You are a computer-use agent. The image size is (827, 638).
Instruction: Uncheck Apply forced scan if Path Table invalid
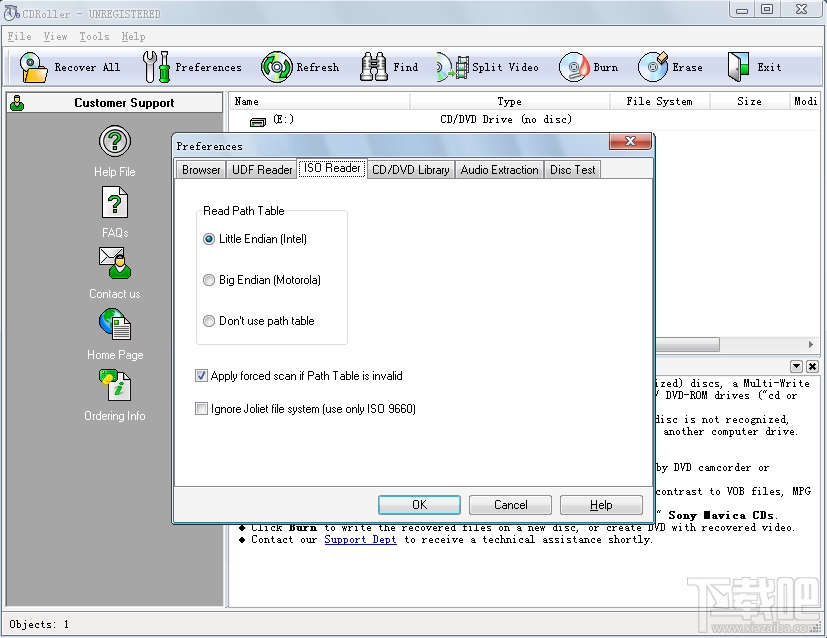(201, 375)
